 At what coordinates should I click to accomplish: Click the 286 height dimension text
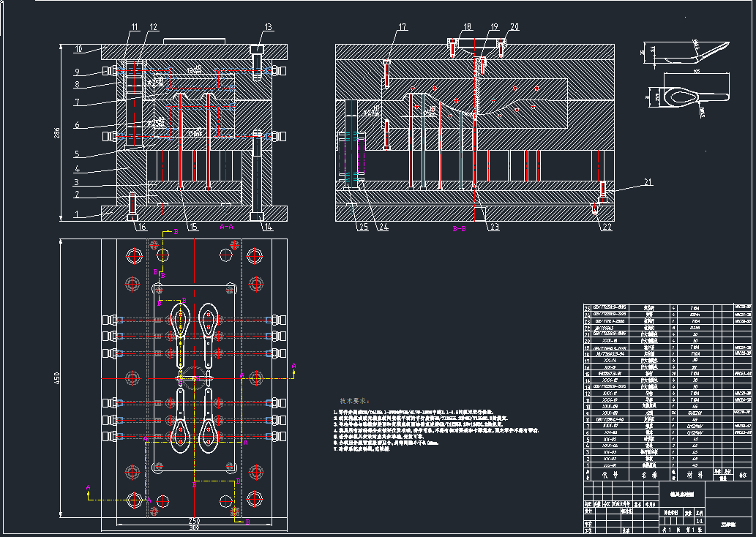[x=57, y=133]
